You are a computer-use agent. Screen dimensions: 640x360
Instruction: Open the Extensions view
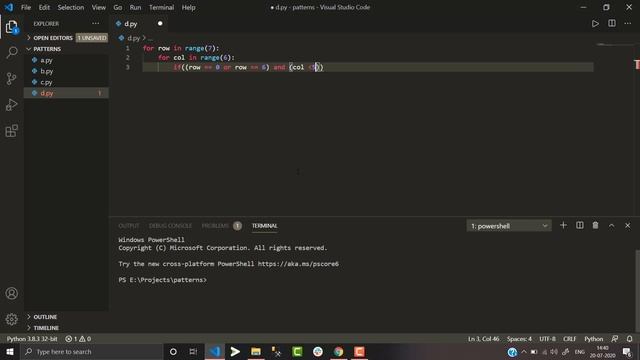[x=11, y=131]
